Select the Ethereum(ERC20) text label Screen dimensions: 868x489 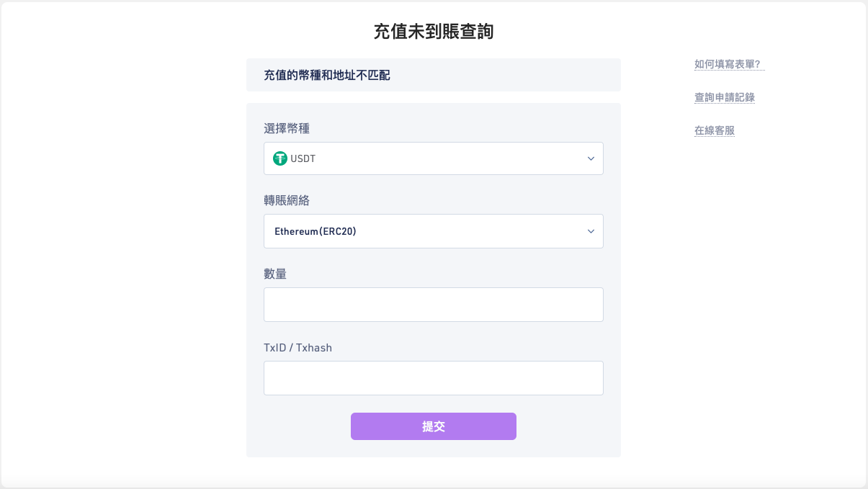(x=316, y=231)
